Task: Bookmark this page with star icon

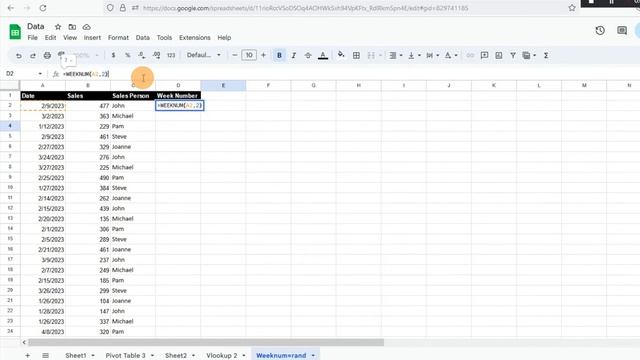Action: (x=572, y=8)
